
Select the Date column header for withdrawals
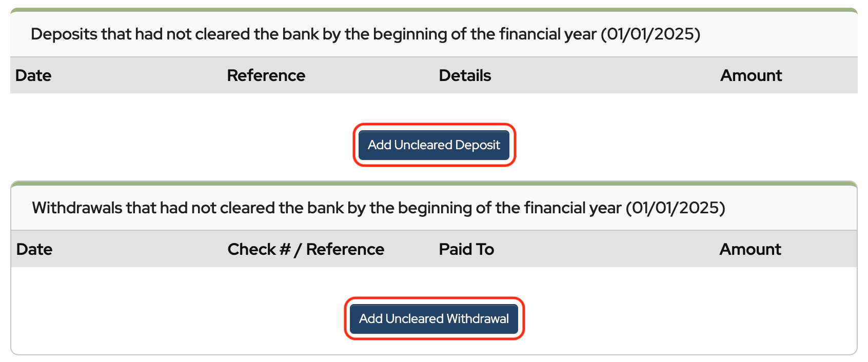click(34, 249)
